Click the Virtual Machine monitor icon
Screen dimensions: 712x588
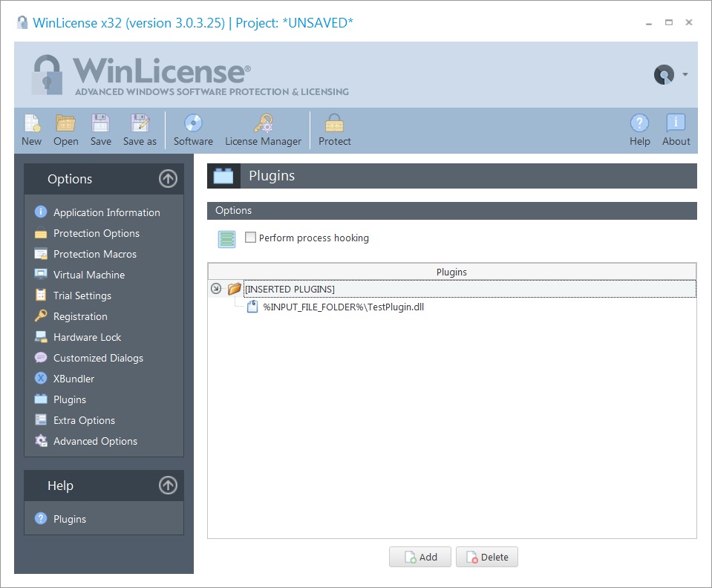tap(41, 274)
